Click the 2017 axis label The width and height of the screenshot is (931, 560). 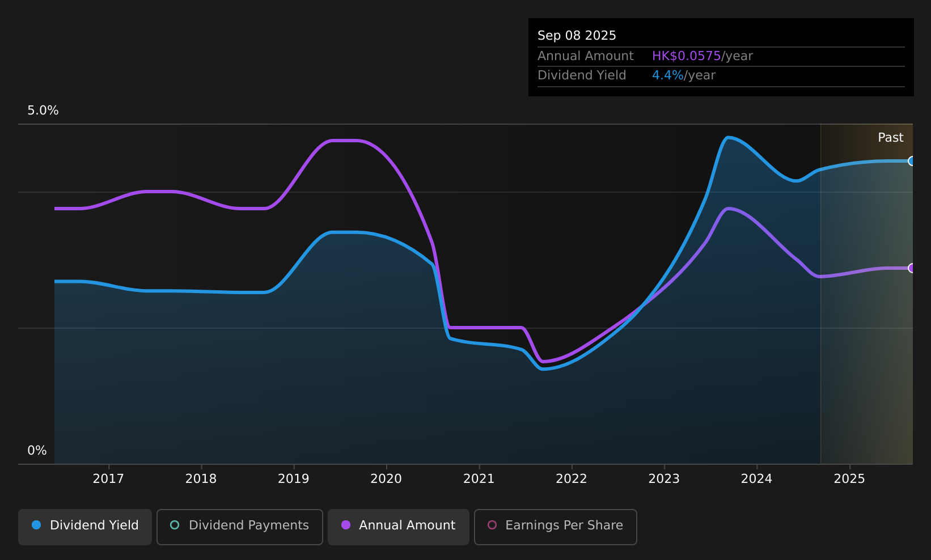[108, 479]
